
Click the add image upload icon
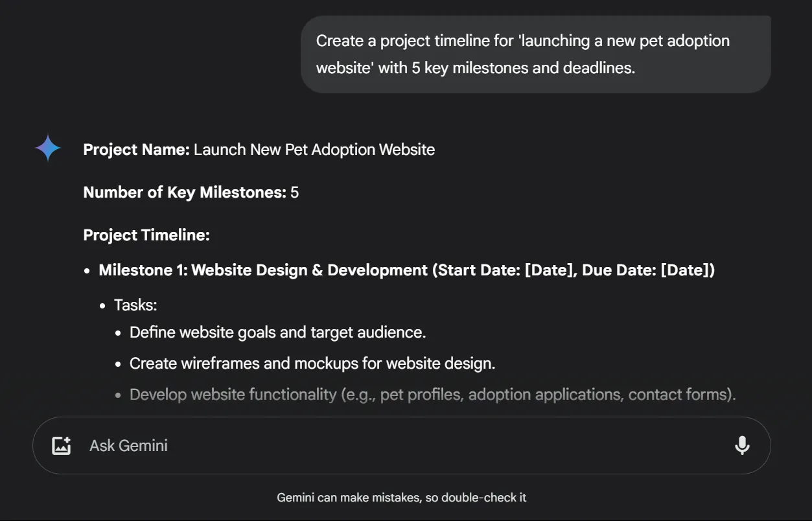[61, 445]
